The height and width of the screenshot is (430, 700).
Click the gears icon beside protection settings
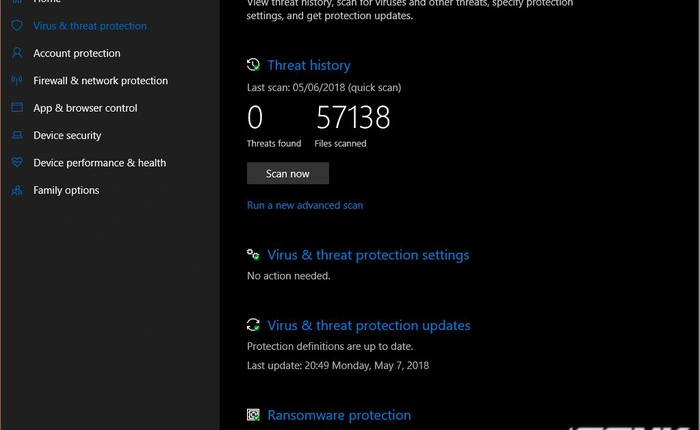pyautogui.click(x=253, y=255)
